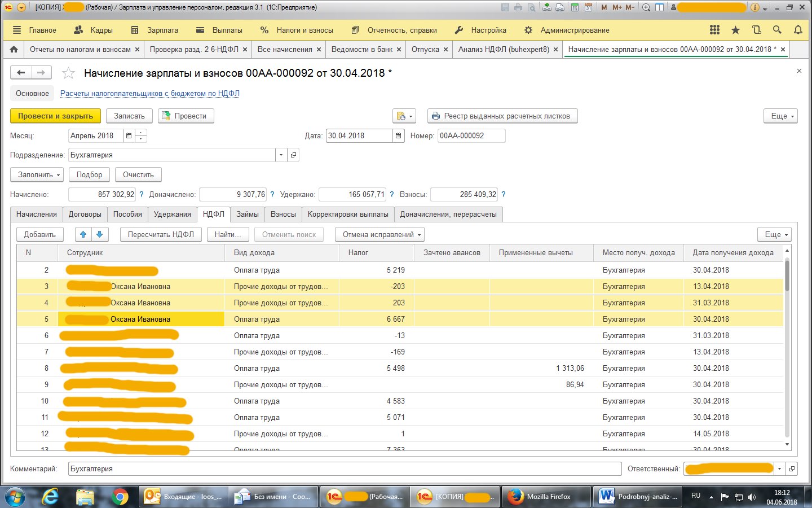Click the help question mark next to Начислено
This screenshot has width=812, height=508.
pyautogui.click(x=142, y=194)
